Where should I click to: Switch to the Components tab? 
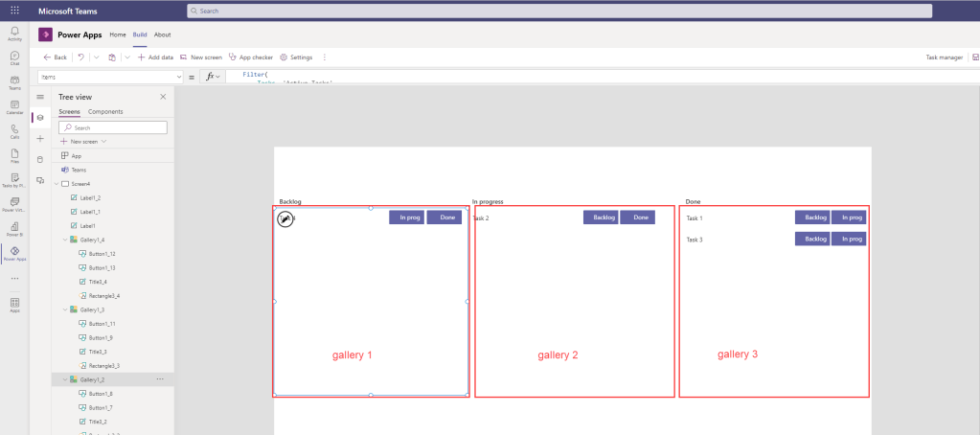tap(105, 112)
